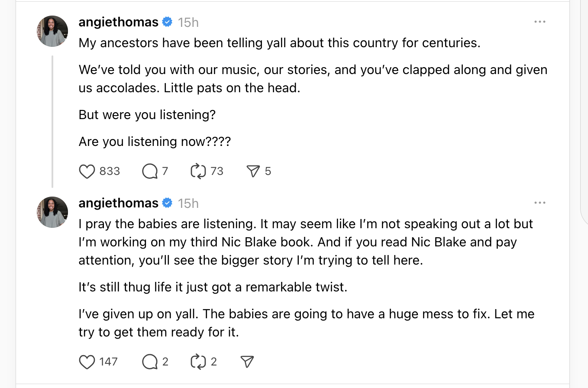
Task: Open the second post's 15h timestamp
Action: (x=188, y=204)
